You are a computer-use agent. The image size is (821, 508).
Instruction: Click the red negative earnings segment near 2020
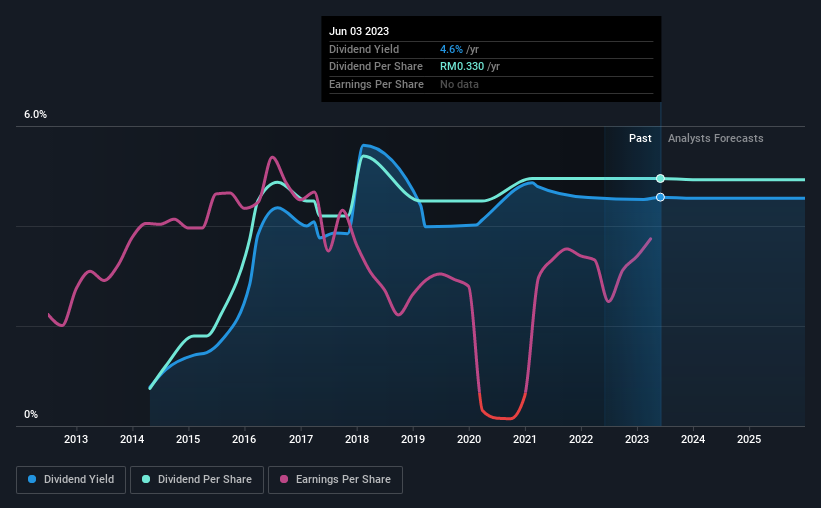click(x=503, y=418)
